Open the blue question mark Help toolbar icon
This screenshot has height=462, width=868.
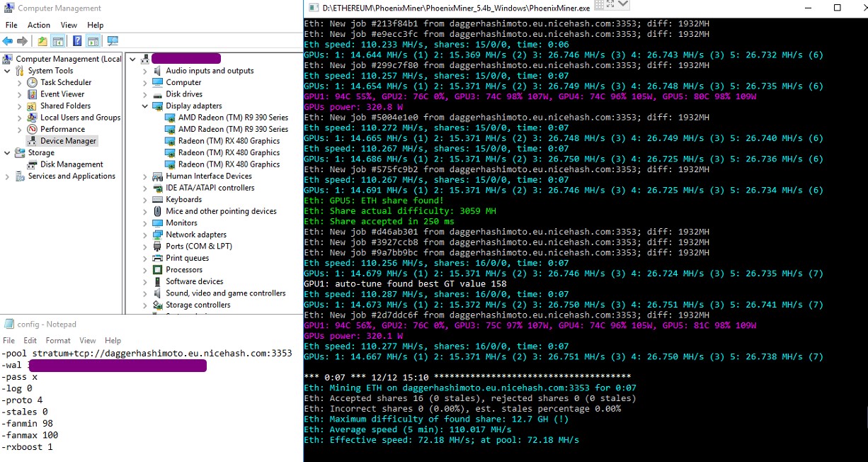pos(77,41)
